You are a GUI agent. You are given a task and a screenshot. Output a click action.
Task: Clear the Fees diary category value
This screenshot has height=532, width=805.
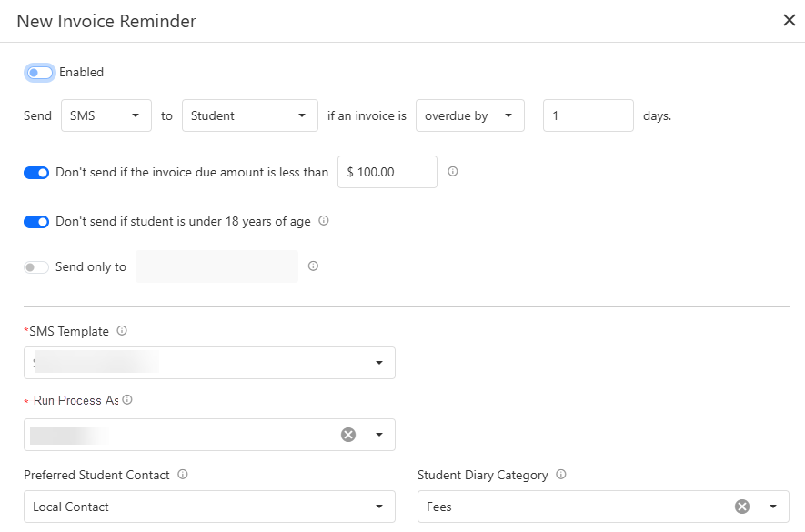tap(742, 507)
